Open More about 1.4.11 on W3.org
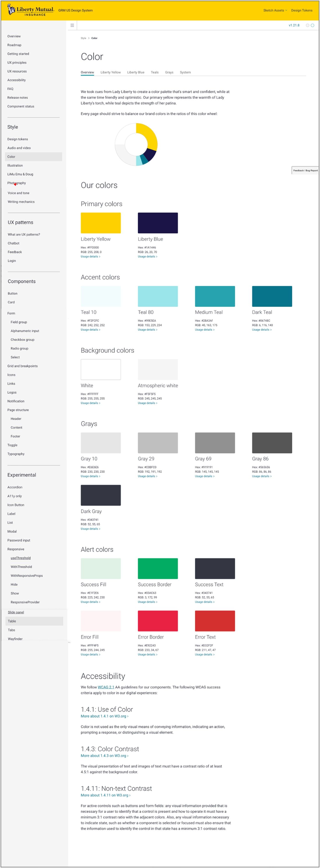The width and height of the screenshot is (320, 868). (106, 795)
